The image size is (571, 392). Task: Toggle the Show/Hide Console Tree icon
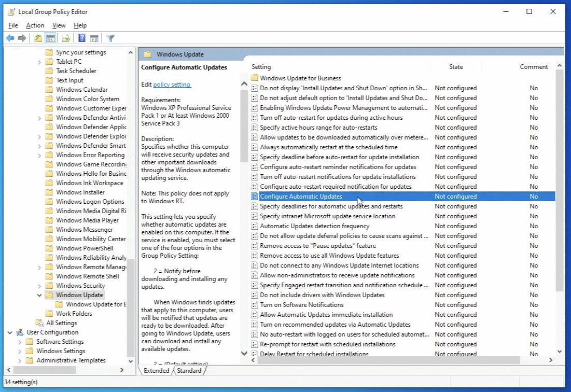[50, 38]
